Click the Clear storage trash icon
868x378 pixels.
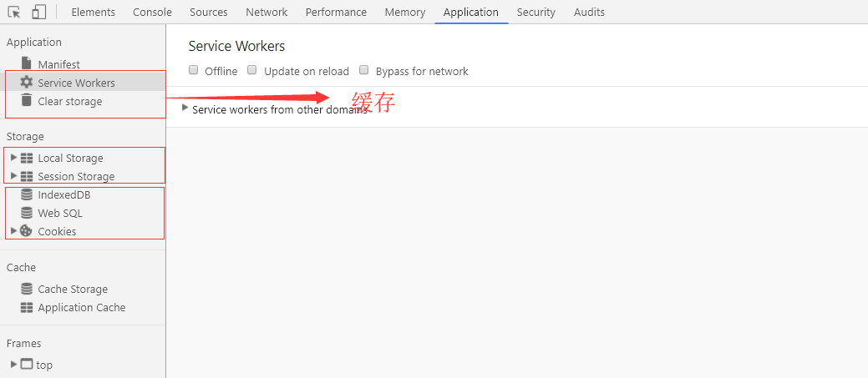click(26, 101)
